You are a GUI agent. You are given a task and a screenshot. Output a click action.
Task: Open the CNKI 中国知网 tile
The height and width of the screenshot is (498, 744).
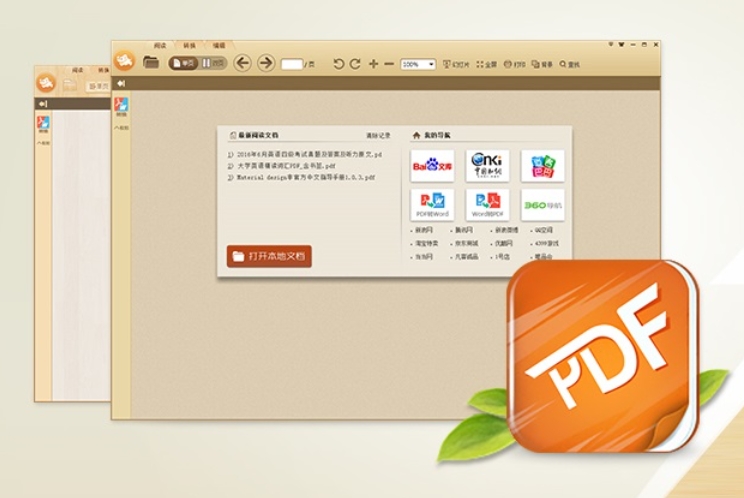tap(487, 166)
